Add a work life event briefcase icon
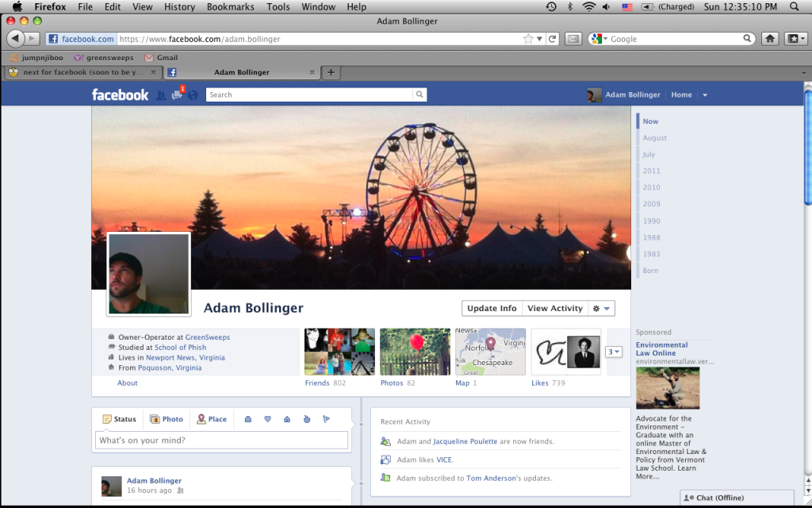812x508 pixels. tap(248, 419)
